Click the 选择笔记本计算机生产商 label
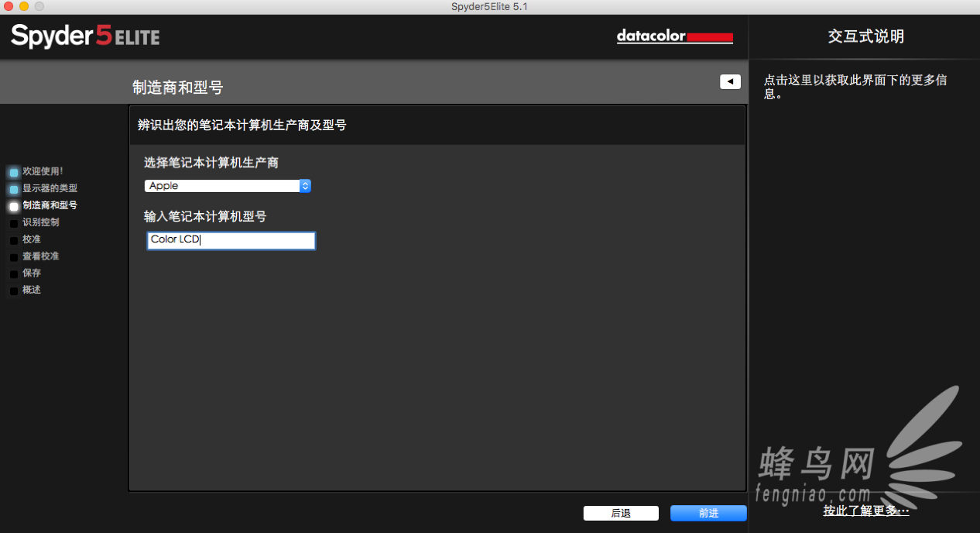Viewport: 980px width, 533px height. [211, 163]
